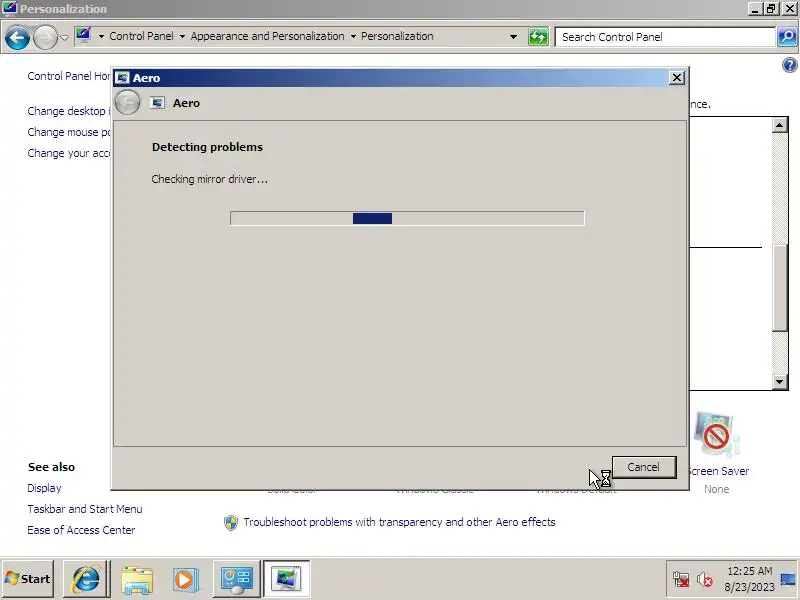This screenshot has width=800, height=600.
Task: Open Display link under See also
Action: (44, 488)
